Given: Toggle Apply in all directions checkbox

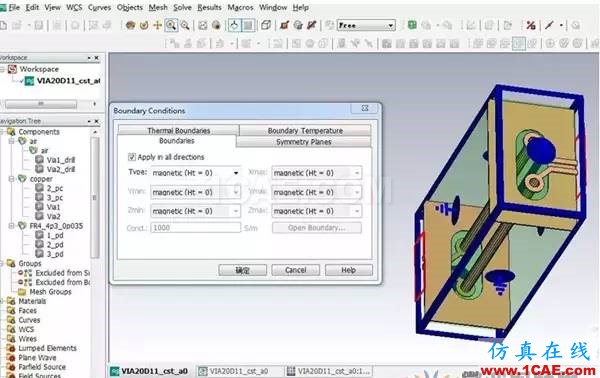Looking at the screenshot, I should coord(132,157).
